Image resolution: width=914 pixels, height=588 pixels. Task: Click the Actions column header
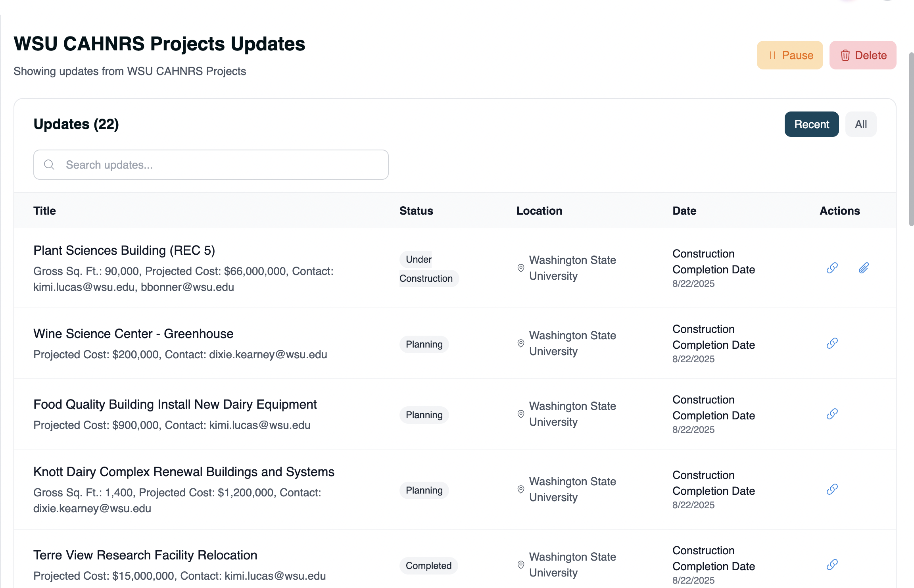click(840, 211)
